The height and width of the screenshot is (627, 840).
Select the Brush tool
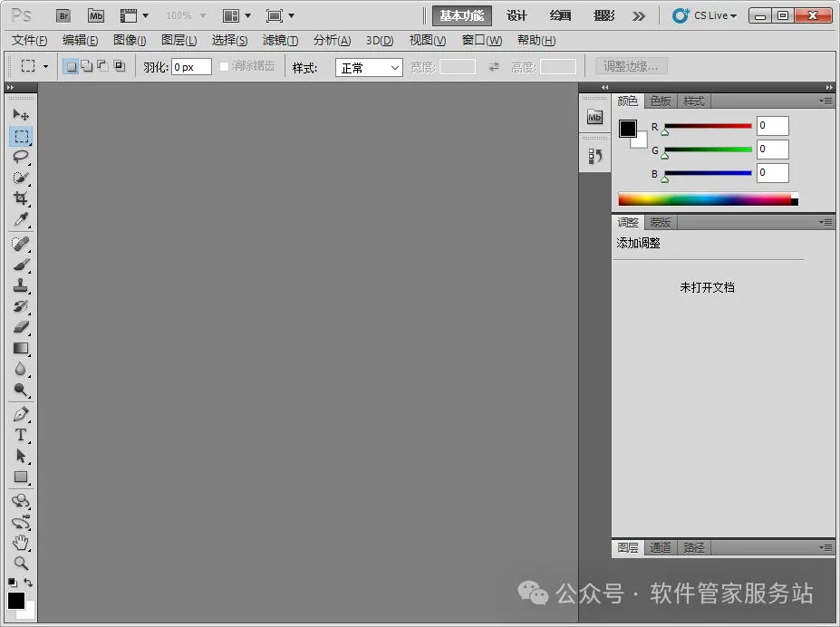point(21,265)
